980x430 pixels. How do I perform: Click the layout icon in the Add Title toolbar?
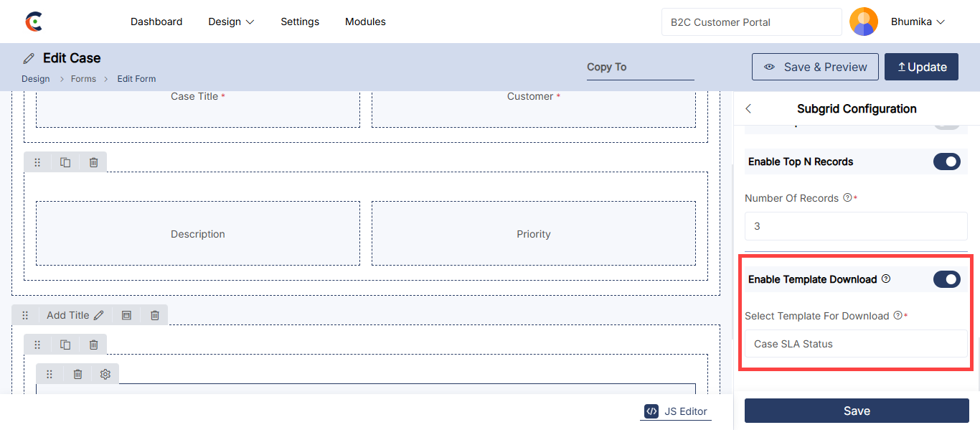coord(126,315)
